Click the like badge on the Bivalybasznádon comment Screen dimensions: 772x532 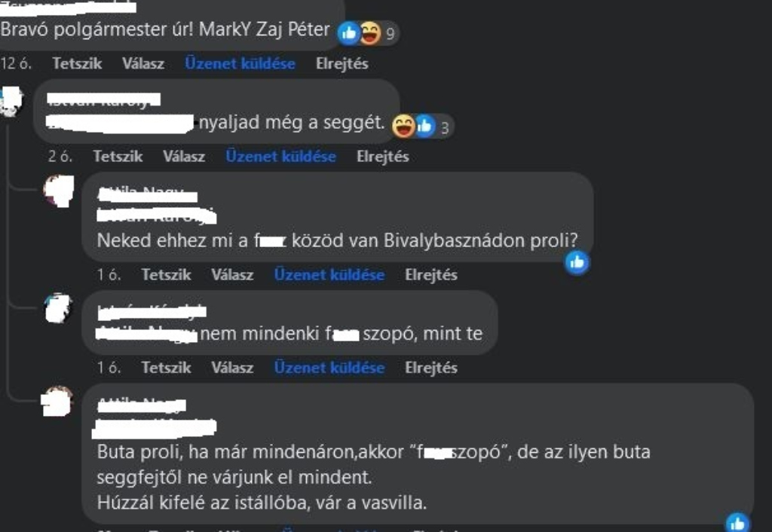577,262
